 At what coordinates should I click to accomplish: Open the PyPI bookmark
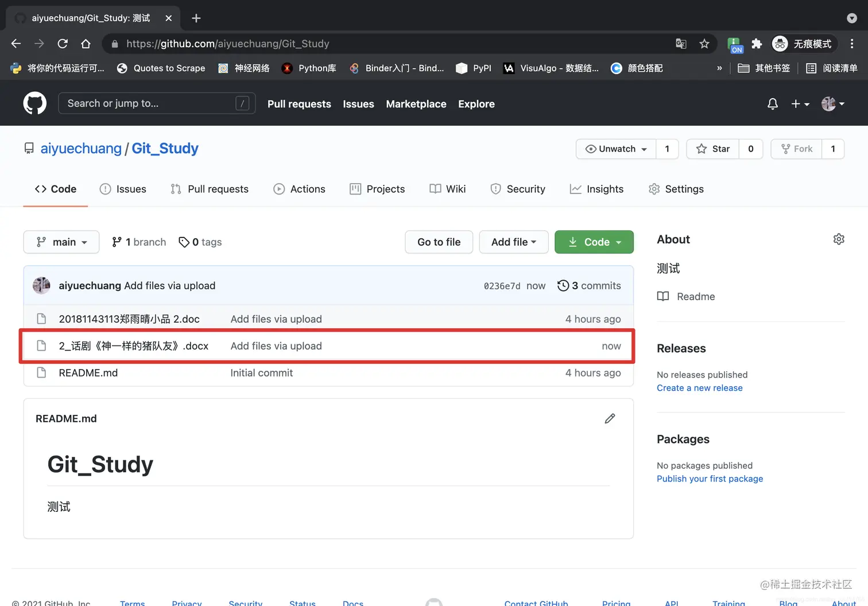pos(474,68)
